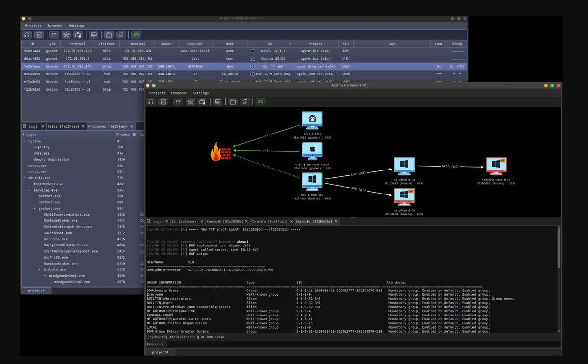Select the beacon 1e231aea row in sessions table
This screenshot has height=364, width=588.
(244, 66)
